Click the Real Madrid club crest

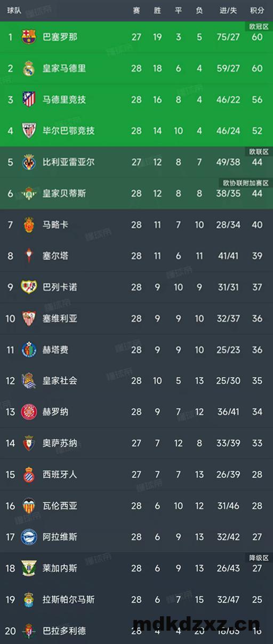[29, 68]
